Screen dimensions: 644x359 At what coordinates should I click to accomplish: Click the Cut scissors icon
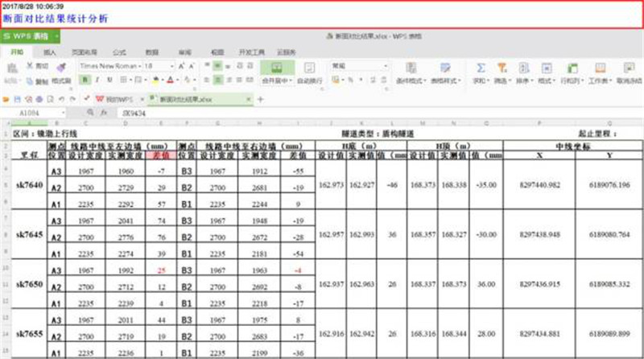pos(30,66)
